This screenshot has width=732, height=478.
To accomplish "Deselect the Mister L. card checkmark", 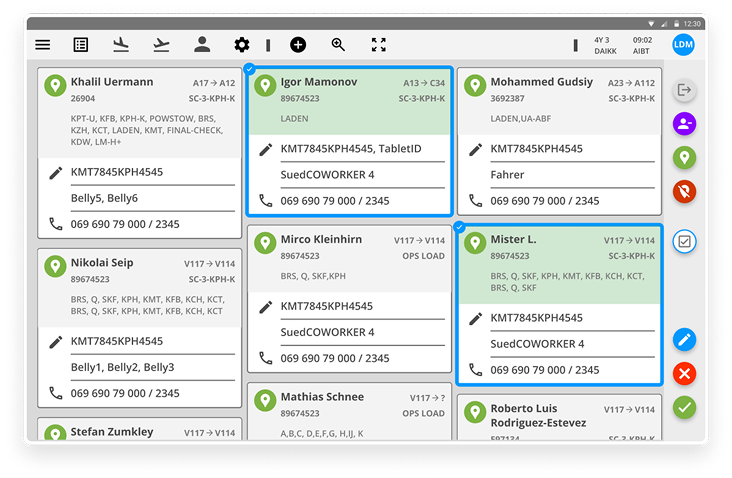I will pos(459,227).
